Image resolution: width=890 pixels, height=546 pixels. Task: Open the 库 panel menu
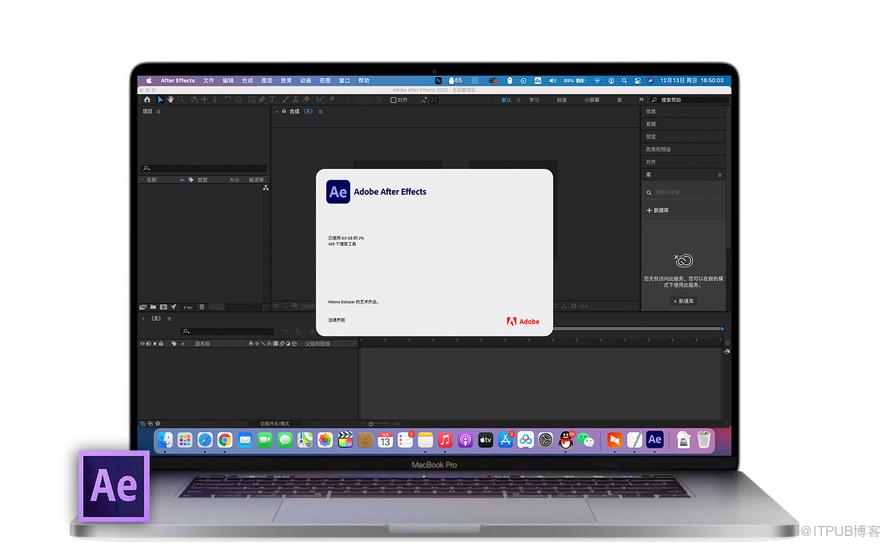(x=720, y=175)
